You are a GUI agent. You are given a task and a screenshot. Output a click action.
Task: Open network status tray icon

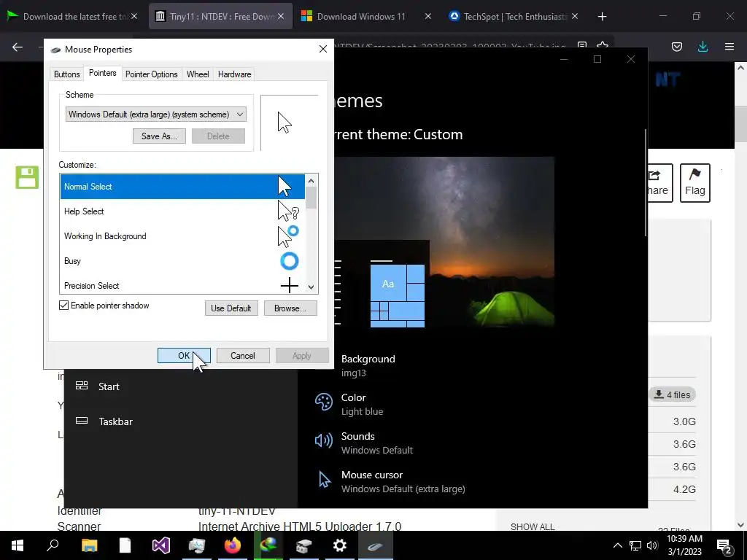pyautogui.click(x=635, y=545)
